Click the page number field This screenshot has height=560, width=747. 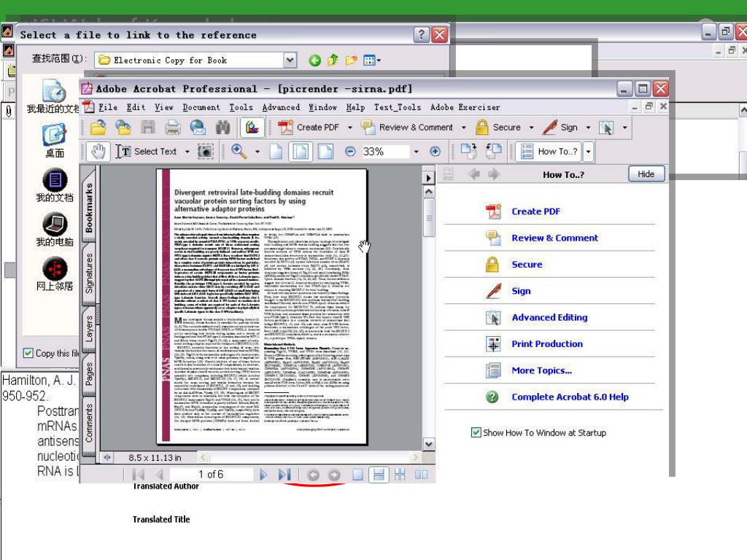(212, 475)
